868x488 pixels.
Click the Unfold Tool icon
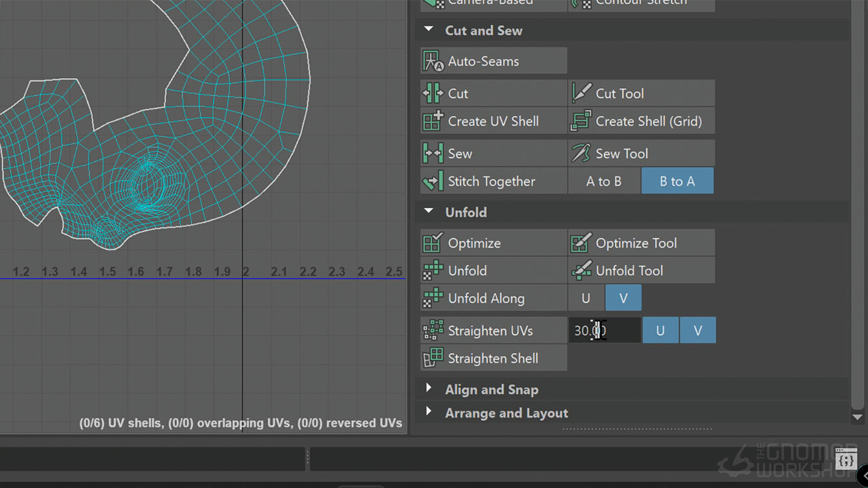[x=581, y=270]
